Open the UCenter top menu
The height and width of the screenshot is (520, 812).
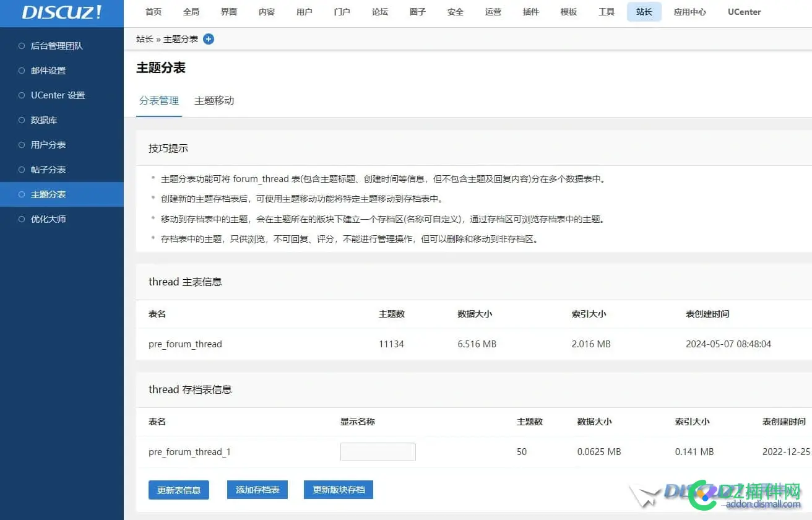745,12
